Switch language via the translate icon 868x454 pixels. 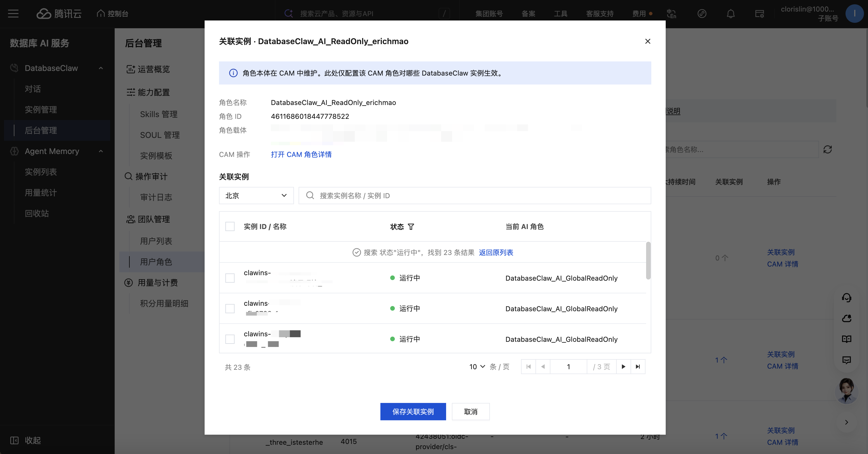tap(671, 14)
